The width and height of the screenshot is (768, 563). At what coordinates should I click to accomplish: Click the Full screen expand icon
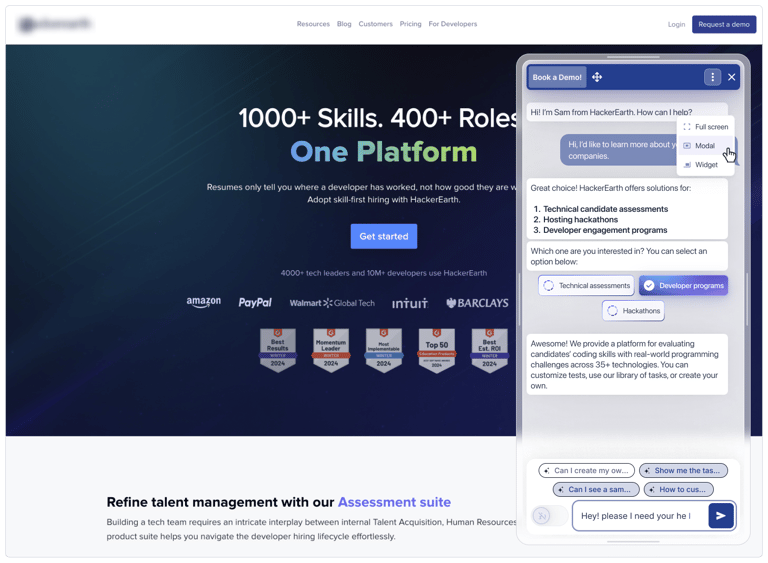point(687,126)
